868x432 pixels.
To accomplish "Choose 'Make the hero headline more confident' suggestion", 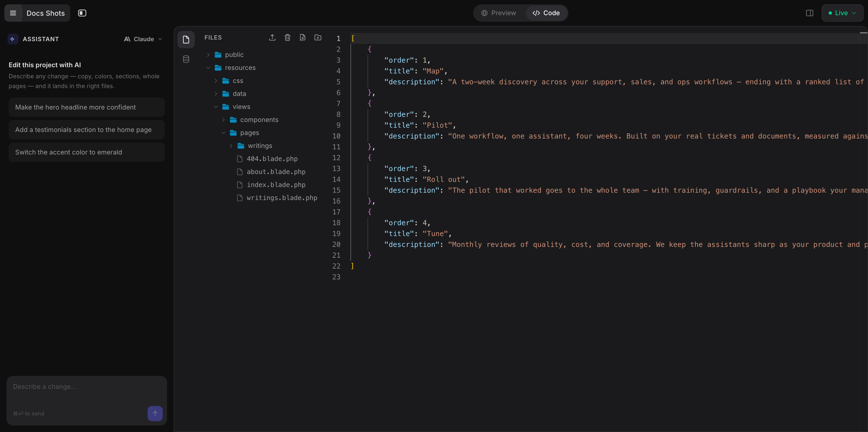I will [x=87, y=107].
